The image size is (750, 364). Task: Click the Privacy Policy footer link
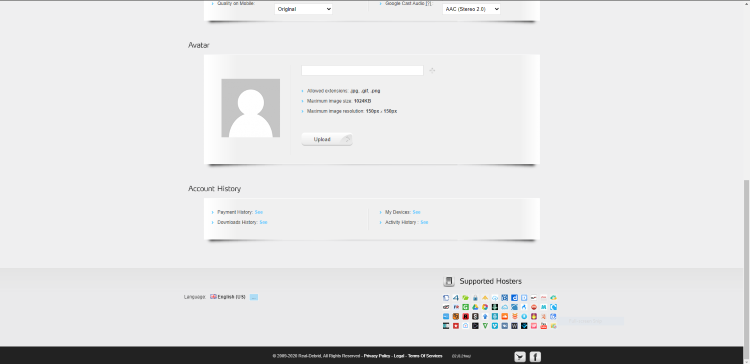[377, 356]
